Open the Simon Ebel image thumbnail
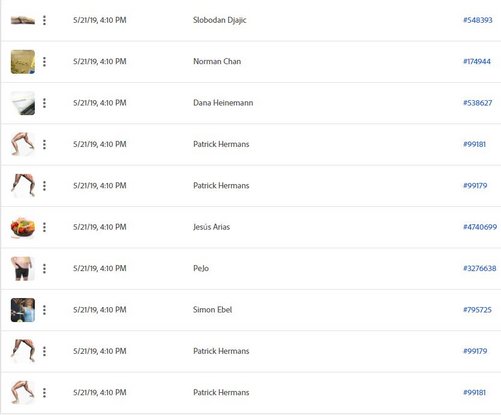 tap(23, 310)
